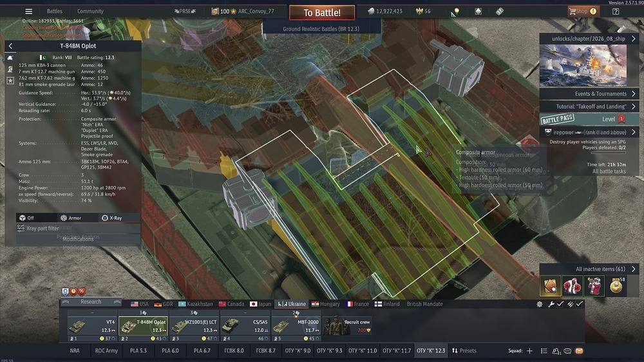Select the Canada nation tab
This screenshot has height=362, width=644.
point(231,304)
